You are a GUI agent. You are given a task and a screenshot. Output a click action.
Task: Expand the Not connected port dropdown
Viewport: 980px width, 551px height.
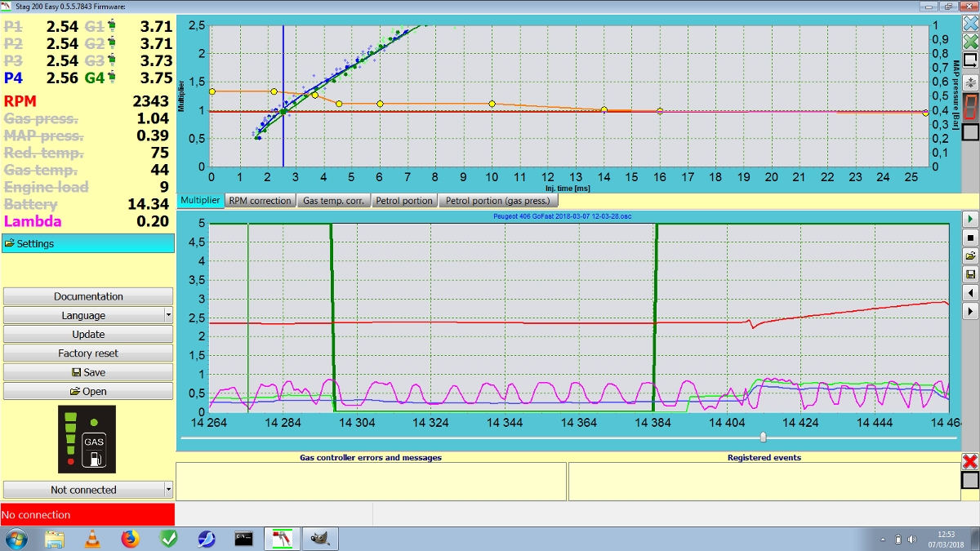click(168, 490)
